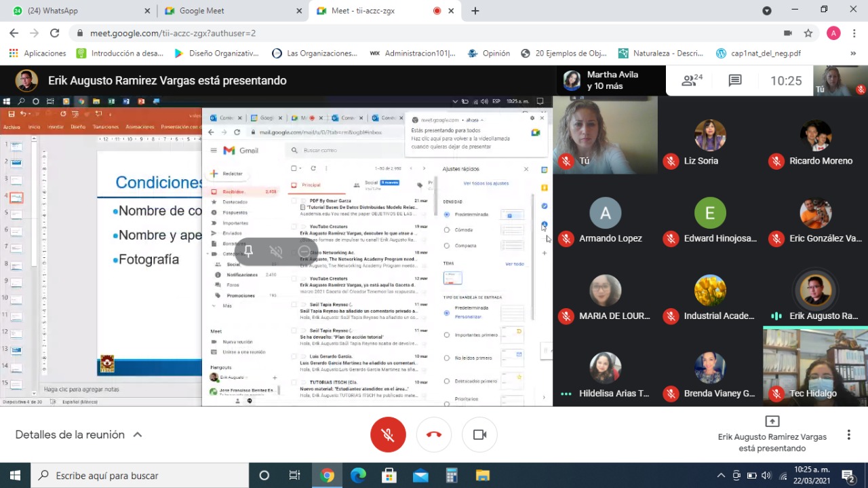868x488 pixels.
Task: Hang up with the red leave call button
Action: click(x=434, y=434)
